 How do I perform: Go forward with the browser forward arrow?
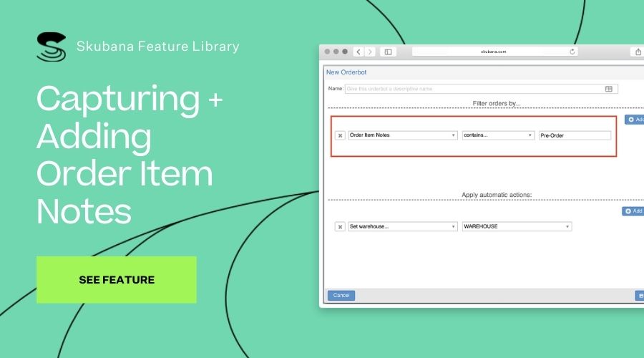[x=370, y=52]
